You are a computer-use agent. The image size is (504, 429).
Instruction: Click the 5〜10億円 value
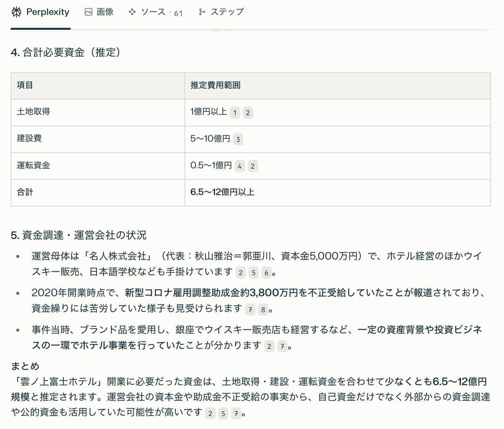pos(210,139)
